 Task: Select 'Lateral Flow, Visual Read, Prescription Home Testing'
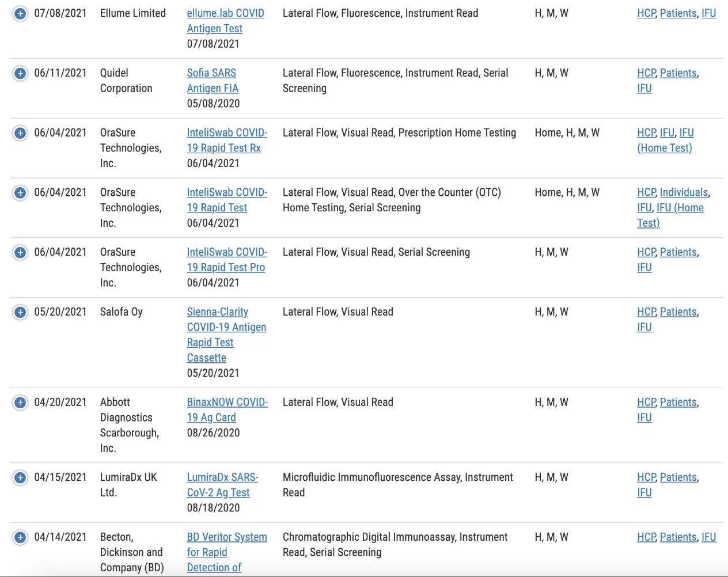click(399, 133)
